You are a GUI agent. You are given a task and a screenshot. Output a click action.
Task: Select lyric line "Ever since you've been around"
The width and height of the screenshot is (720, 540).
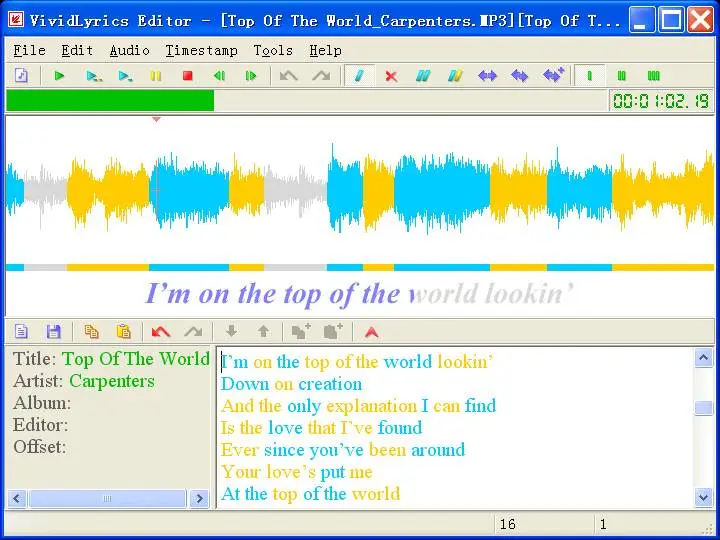[x=343, y=450]
